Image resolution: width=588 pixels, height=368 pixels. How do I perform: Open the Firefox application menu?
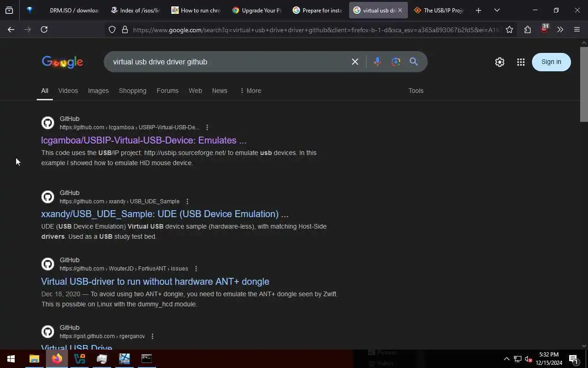point(577,29)
